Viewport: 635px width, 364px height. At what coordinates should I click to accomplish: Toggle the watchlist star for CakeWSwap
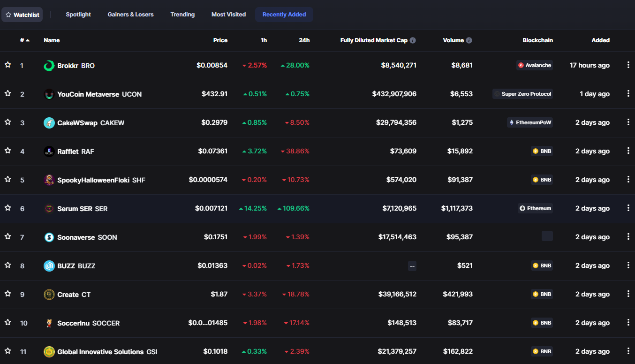pos(8,122)
